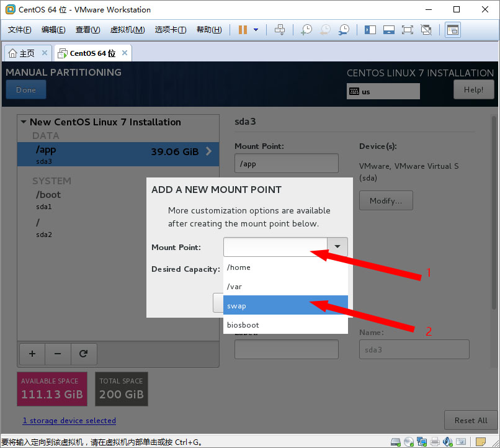Enter full screen mode
The height and width of the screenshot is (448, 500).
click(407, 30)
